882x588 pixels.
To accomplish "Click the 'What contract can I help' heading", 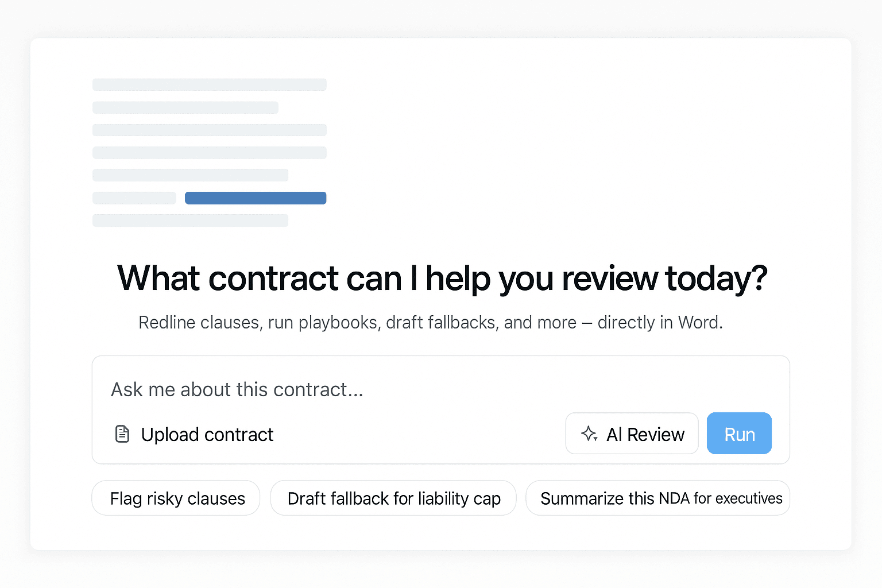I will pos(442,278).
